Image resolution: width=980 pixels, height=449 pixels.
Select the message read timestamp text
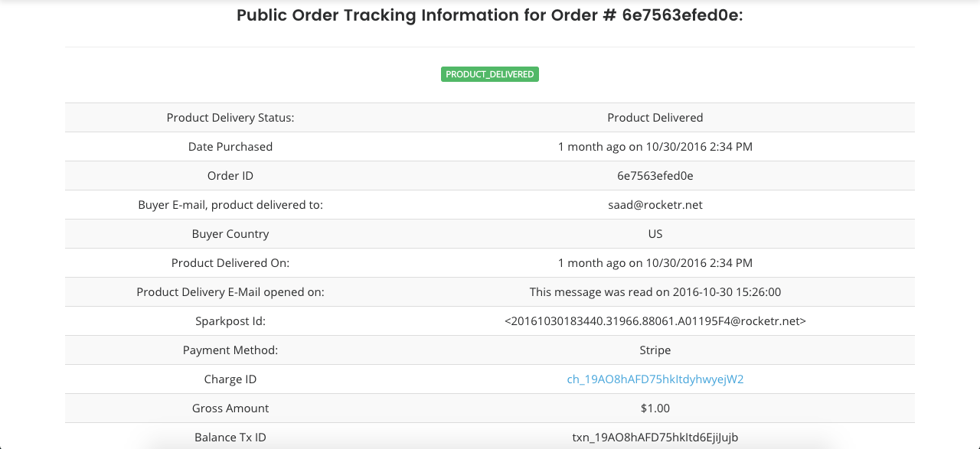point(655,292)
